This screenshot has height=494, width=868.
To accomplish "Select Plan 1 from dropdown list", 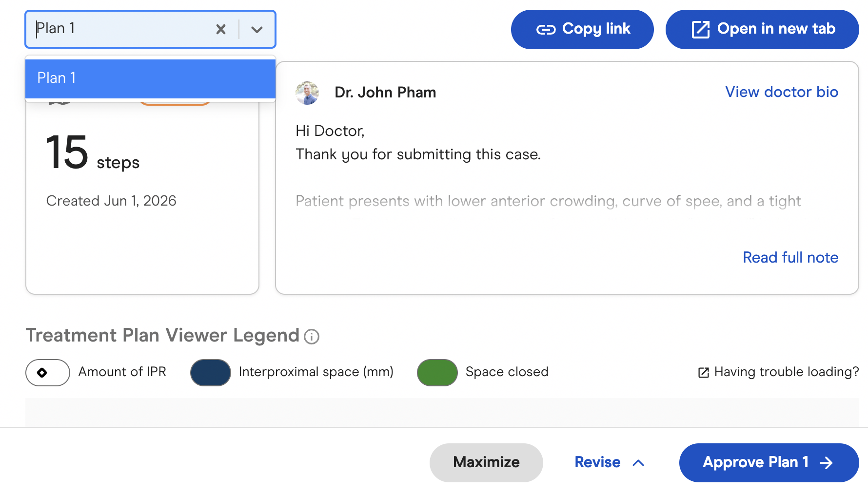I will 150,78.
